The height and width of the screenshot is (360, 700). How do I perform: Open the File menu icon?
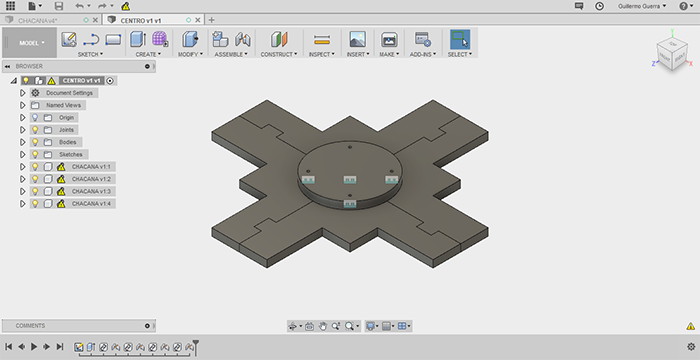[34, 6]
